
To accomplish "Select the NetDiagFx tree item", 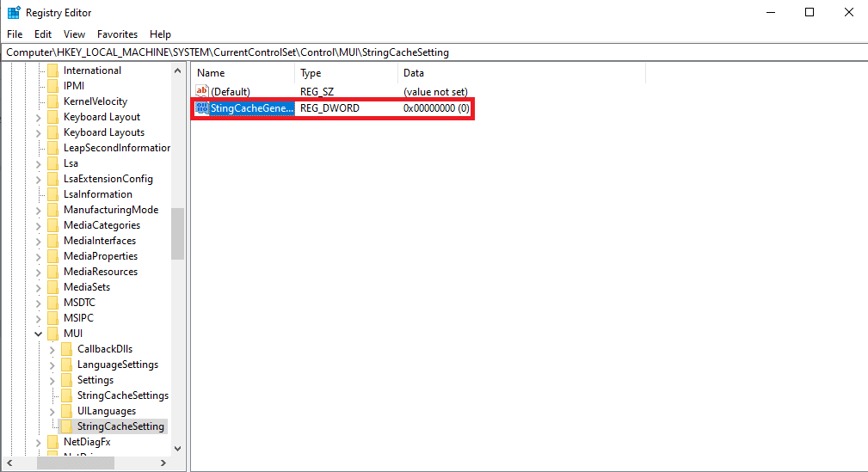I will point(87,442).
